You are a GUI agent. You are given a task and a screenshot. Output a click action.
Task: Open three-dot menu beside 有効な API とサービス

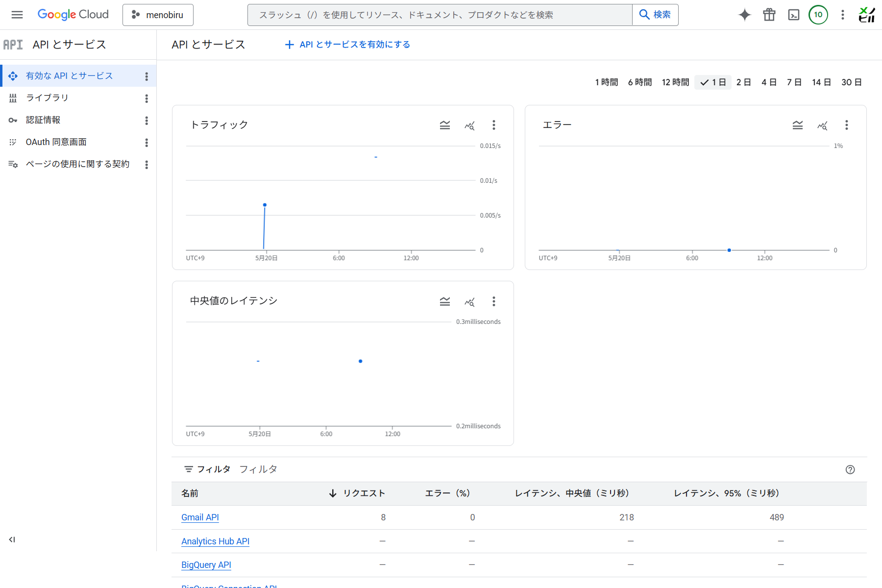[147, 76]
